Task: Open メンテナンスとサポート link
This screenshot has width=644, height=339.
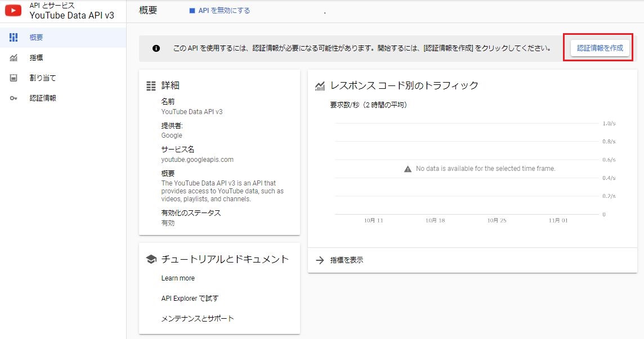Action: [198, 318]
